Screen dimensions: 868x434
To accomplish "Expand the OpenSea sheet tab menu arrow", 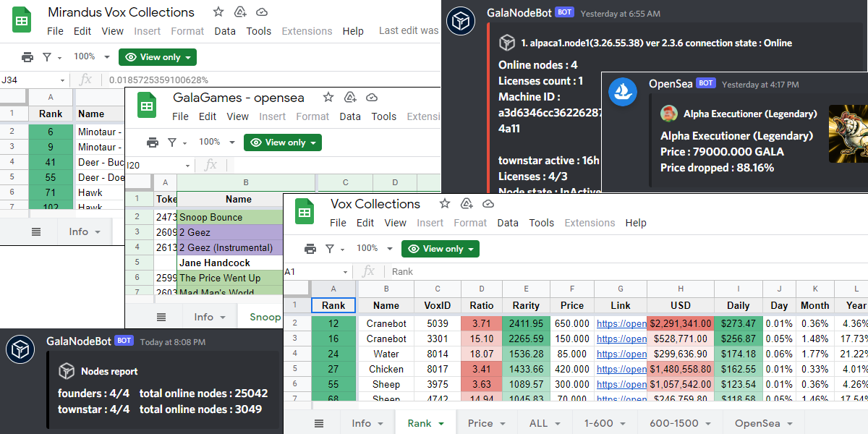I will [790, 424].
